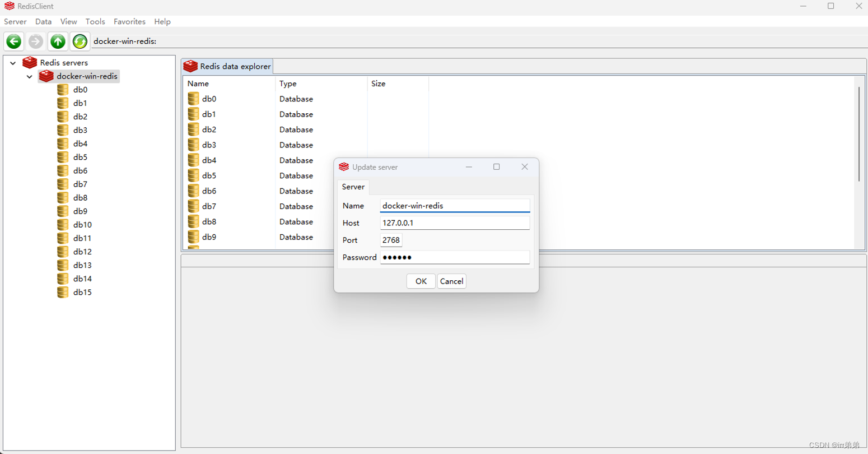868x454 pixels.
Task: Click the green back arrow toolbar icon
Action: tap(14, 41)
